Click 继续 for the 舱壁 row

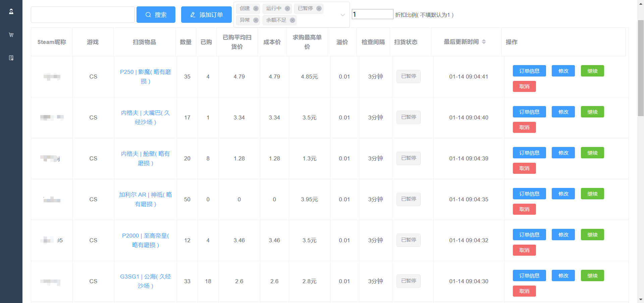592,153
